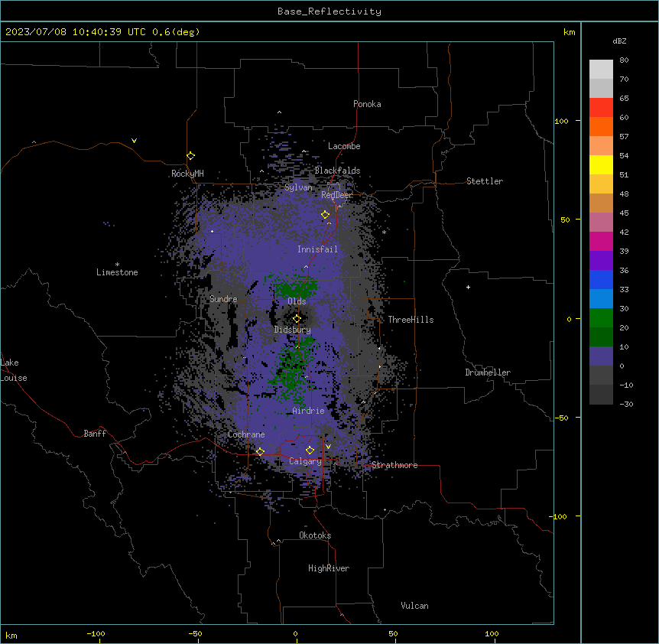This screenshot has width=659, height=644.
Task: Click the yellow diamond marker under Cochrane
Action: (x=260, y=451)
